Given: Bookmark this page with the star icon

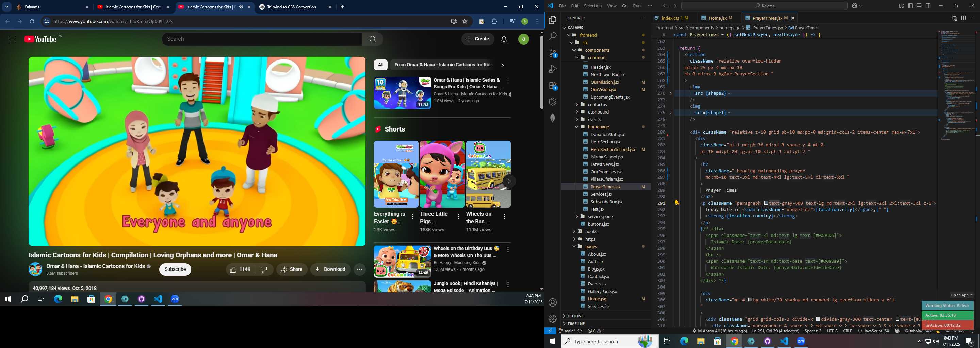Looking at the screenshot, I should click(464, 22).
